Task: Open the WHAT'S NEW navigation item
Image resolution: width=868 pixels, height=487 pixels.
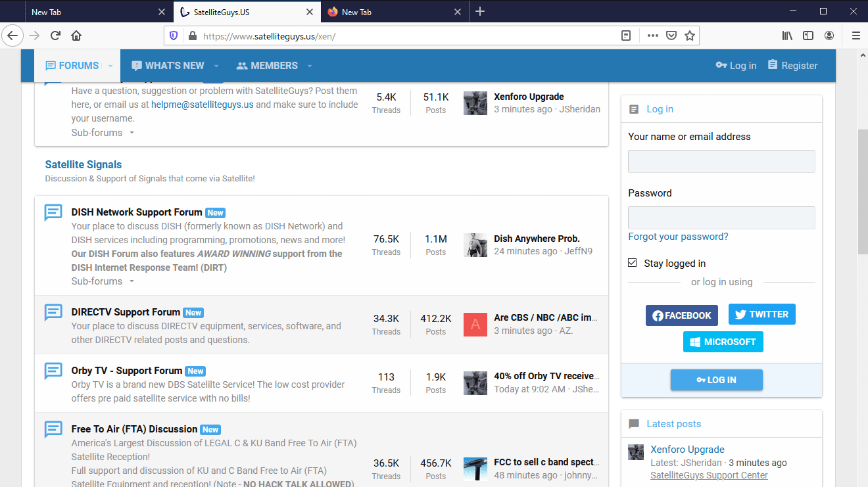Action: pyautogui.click(x=168, y=66)
